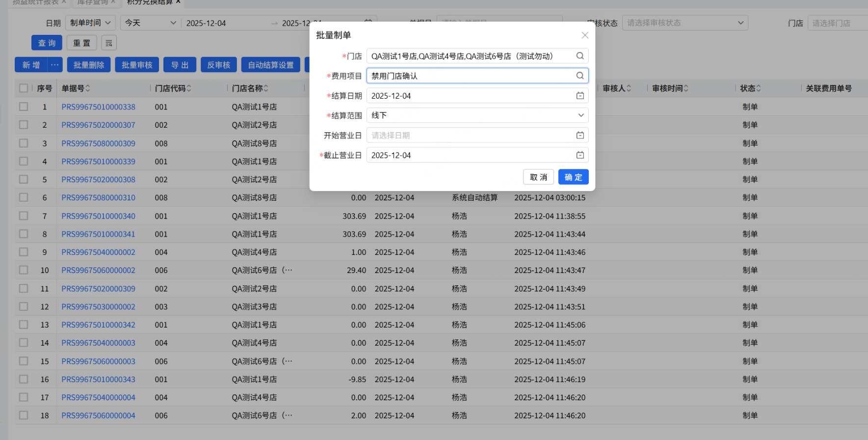Expand the 审核状态 dropdown

pos(684,23)
